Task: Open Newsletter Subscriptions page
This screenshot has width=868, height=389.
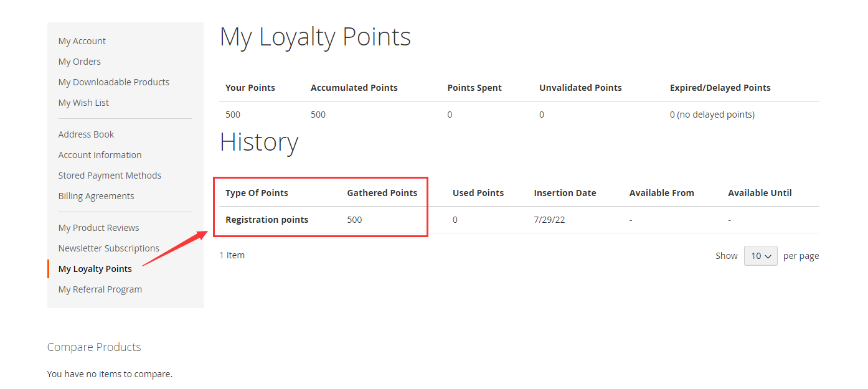Action: (x=109, y=248)
